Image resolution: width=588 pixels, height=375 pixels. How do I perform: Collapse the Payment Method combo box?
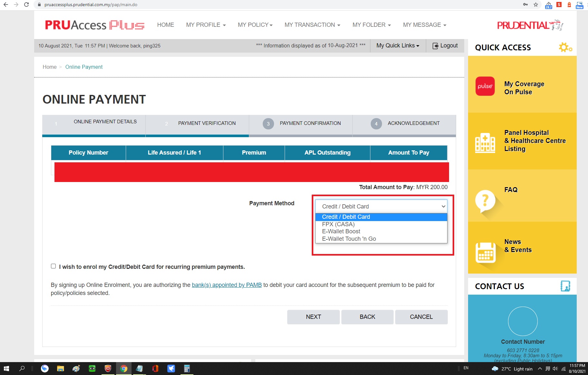click(x=381, y=207)
